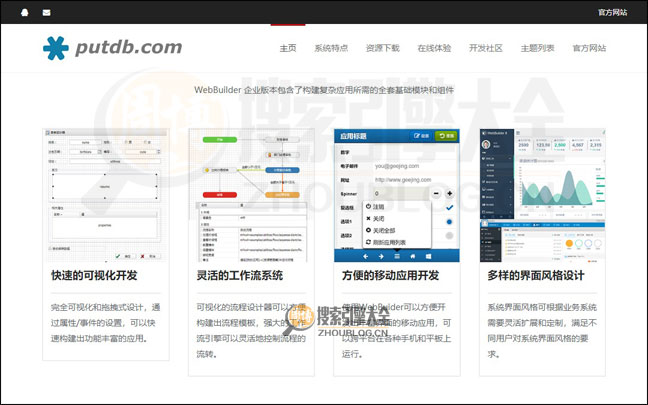Go to 主页 in the navigation menu
Image resolution: width=648 pixels, height=405 pixels.
point(288,48)
